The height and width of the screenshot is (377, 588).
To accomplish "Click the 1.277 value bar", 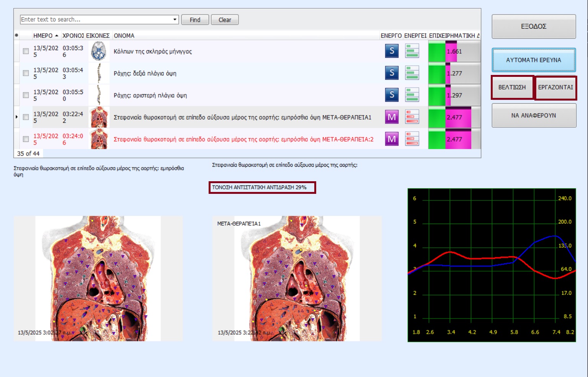I will [x=454, y=73].
